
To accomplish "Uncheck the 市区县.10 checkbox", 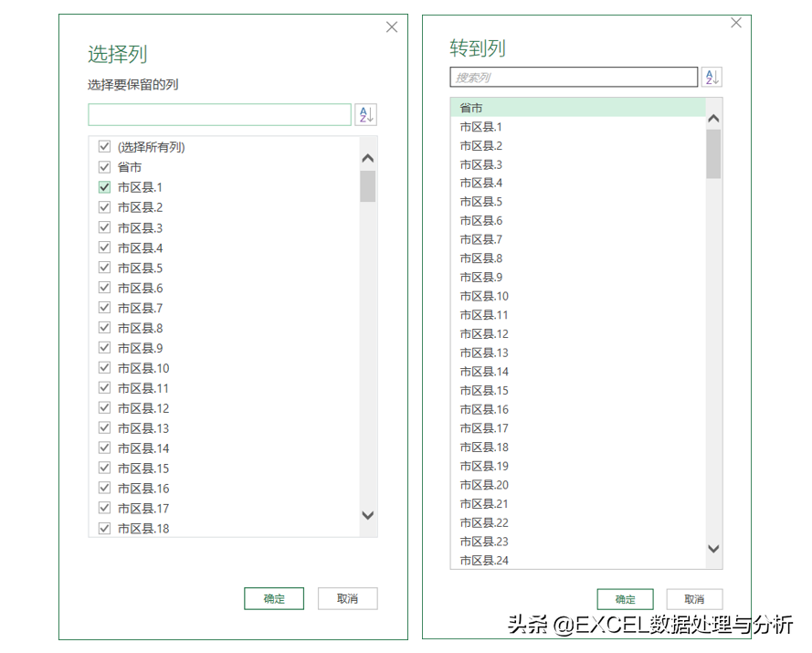I will click(x=105, y=368).
